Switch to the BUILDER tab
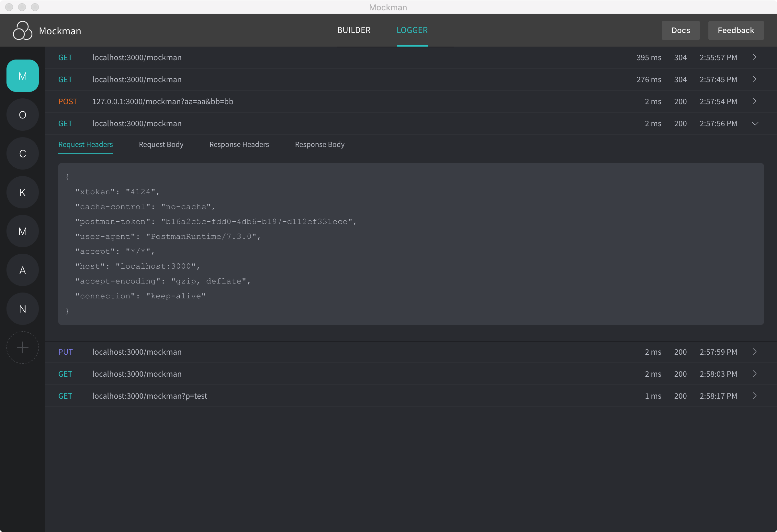777x532 pixels. 354,30
